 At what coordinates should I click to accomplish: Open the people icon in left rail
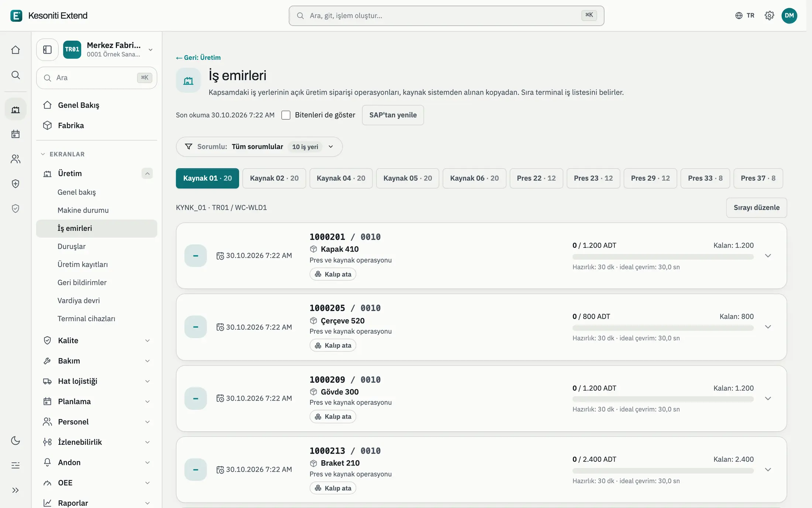[x=16, y=159]
